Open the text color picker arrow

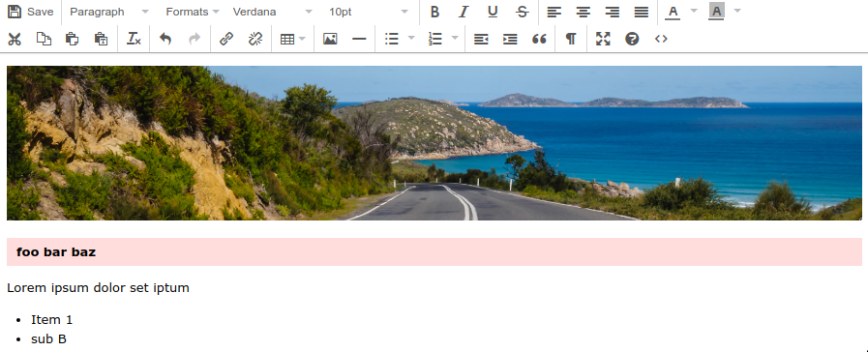(x=694, y=11)
